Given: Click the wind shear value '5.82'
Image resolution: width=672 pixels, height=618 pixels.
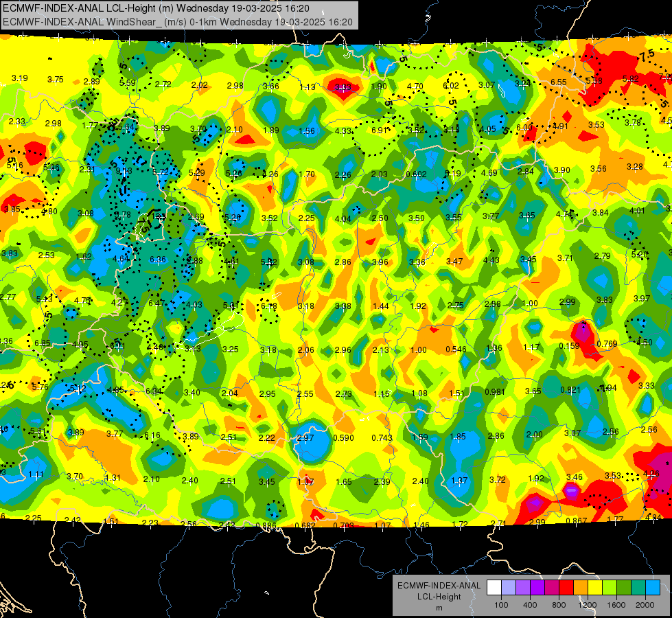Looking at the screenshot, I should point(630,78).
